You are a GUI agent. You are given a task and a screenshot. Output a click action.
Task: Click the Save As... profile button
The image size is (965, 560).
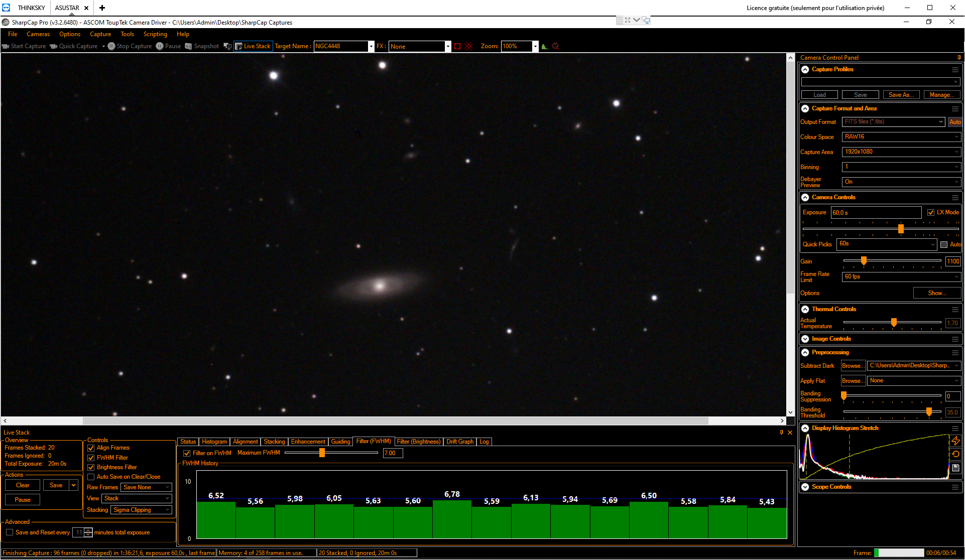tap(901, 95)
